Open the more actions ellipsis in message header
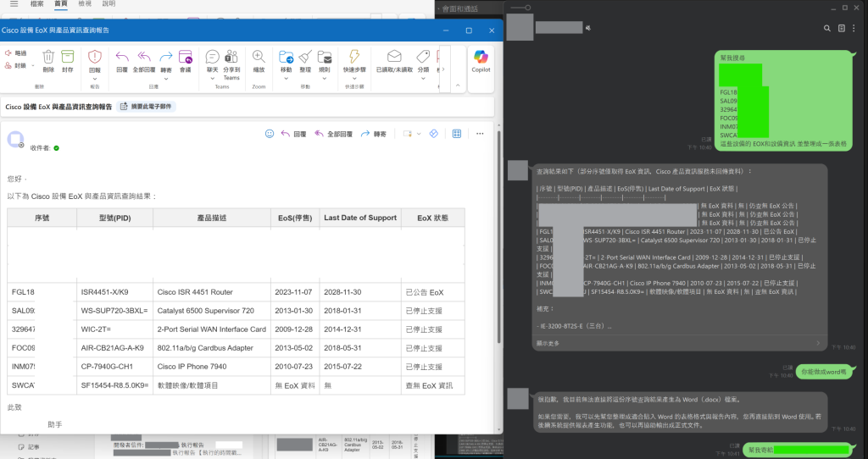This screenshot has width=868, height=459. (x=480, y=134)
